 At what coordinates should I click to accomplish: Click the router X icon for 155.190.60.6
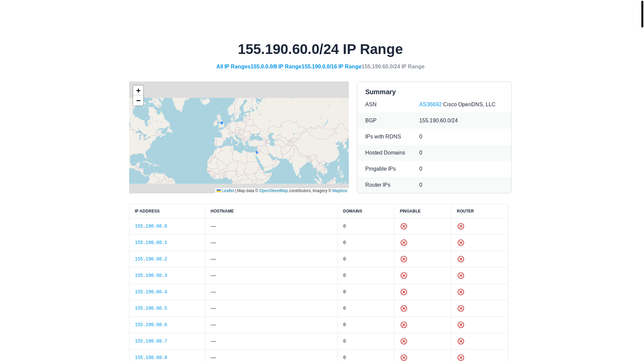pyautogui.click(x=461, y=325)
